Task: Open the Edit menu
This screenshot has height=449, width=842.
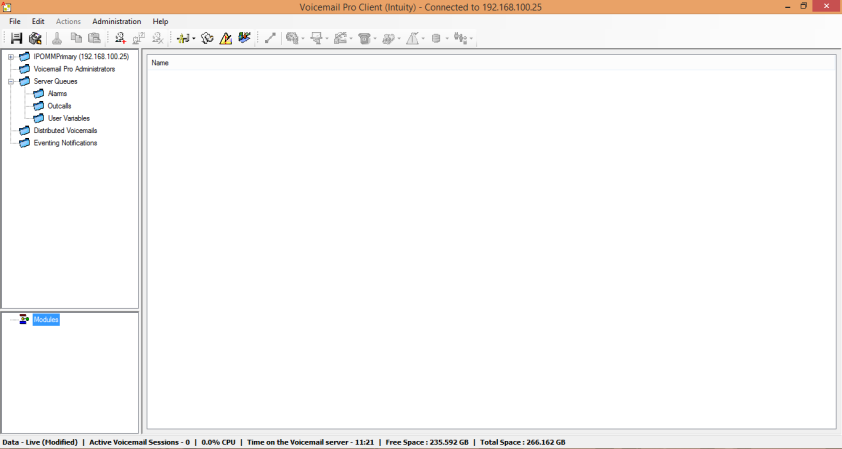Action: pos(38,21)
